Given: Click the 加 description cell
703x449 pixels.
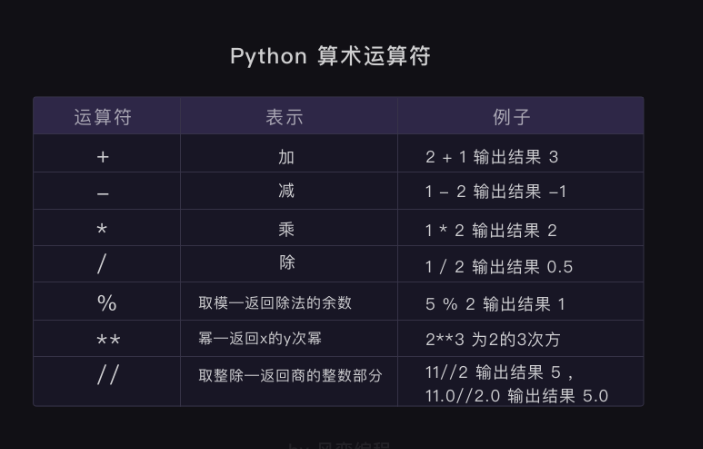Looking at the screenshot, I should [287, 157].
